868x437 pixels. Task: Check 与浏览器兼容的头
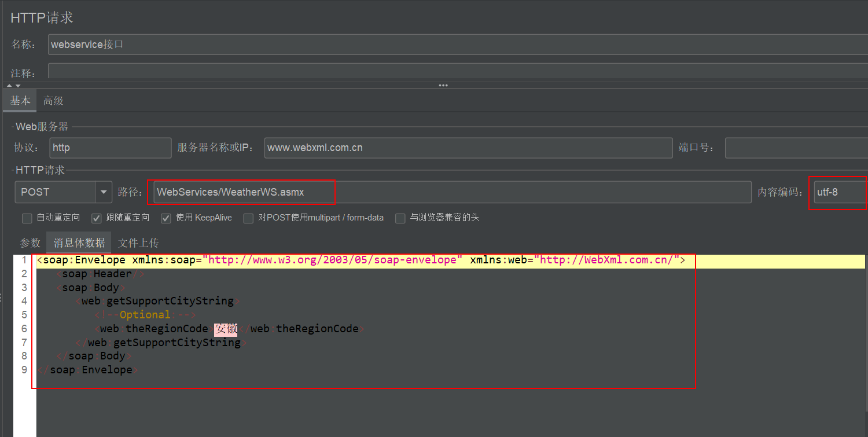400,218
